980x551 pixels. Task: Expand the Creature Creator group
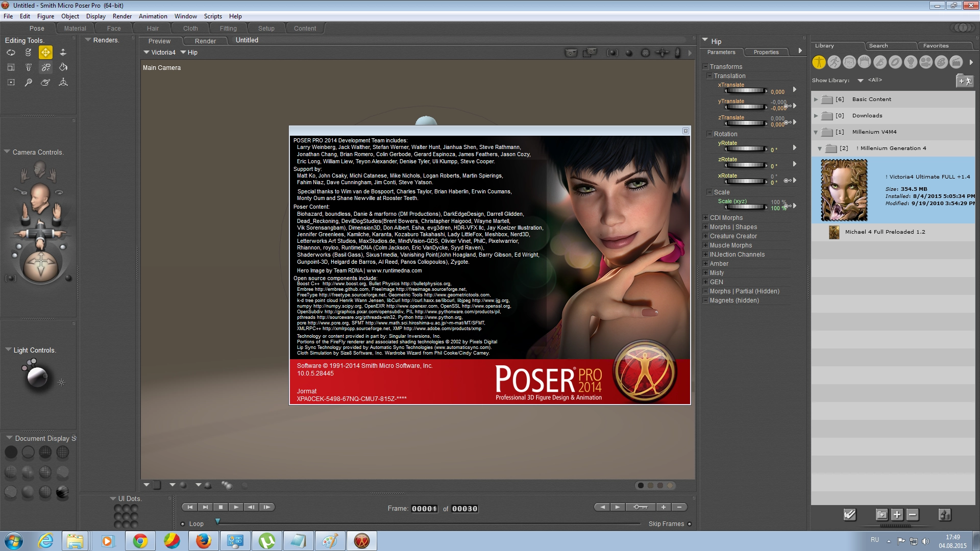pos(705,236)
